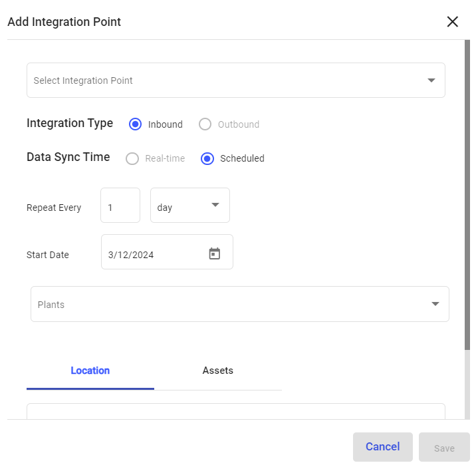476x471 pixels.
Task: Enable the Scheduled data sync option
Action: pos(207,158)
